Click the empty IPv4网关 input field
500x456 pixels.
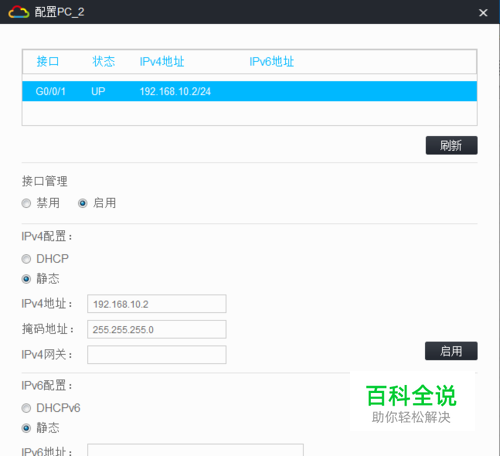(x=157, y=355)
